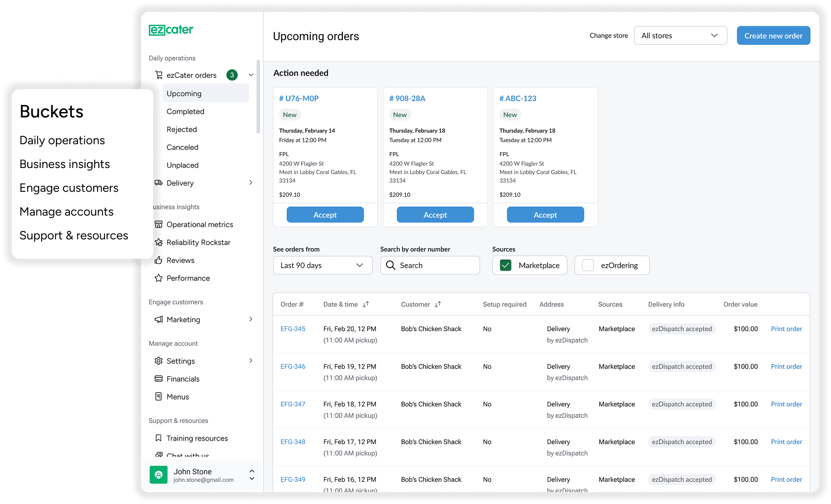Expand the Delivery menu chevron

click(x=251, y=183)
